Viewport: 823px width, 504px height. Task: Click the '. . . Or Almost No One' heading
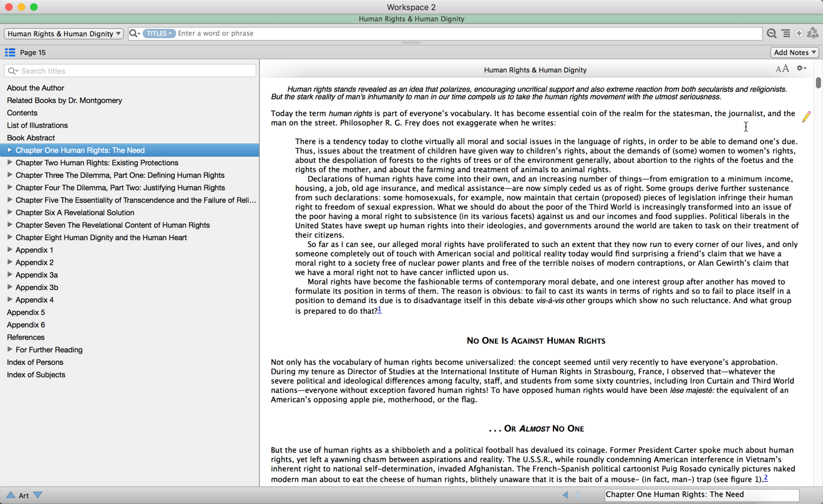tap(536, 429)
